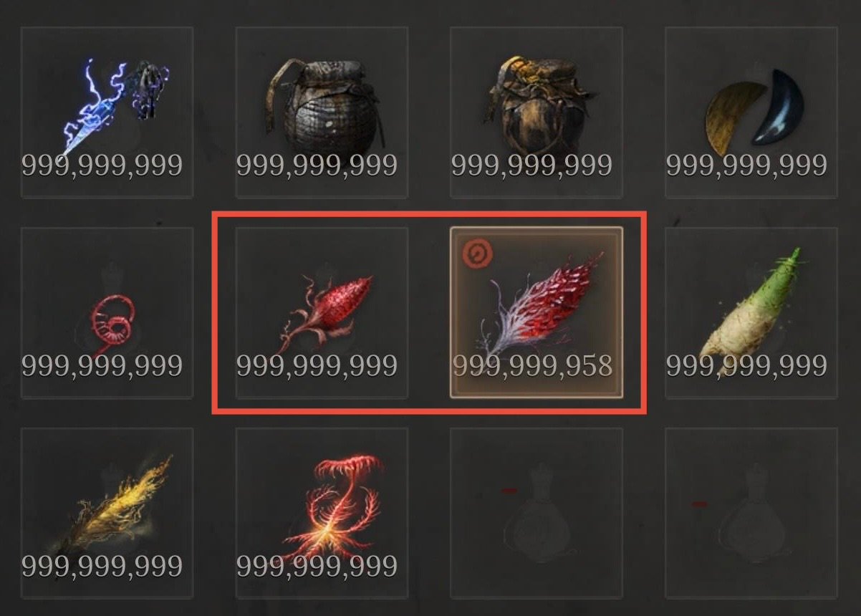Select the blue lightning bolt item
861x616 pixels.
click(107, 112)
